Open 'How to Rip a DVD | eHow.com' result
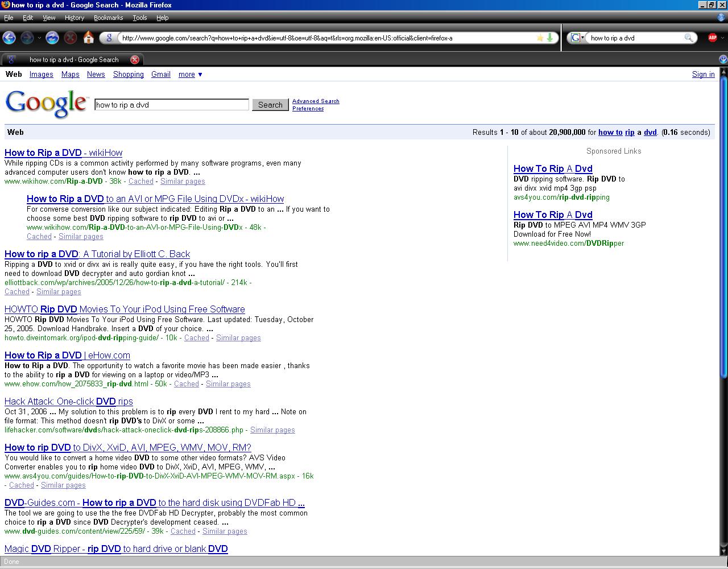 coord(67,355)
